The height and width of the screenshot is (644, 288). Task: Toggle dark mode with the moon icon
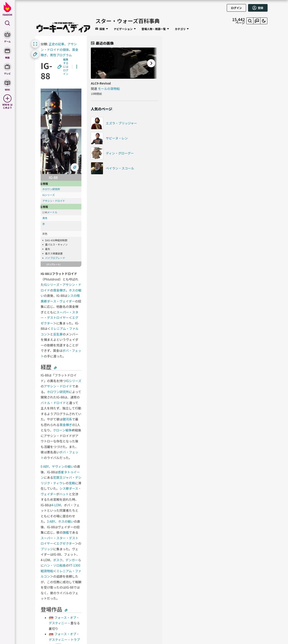point(264,21)
